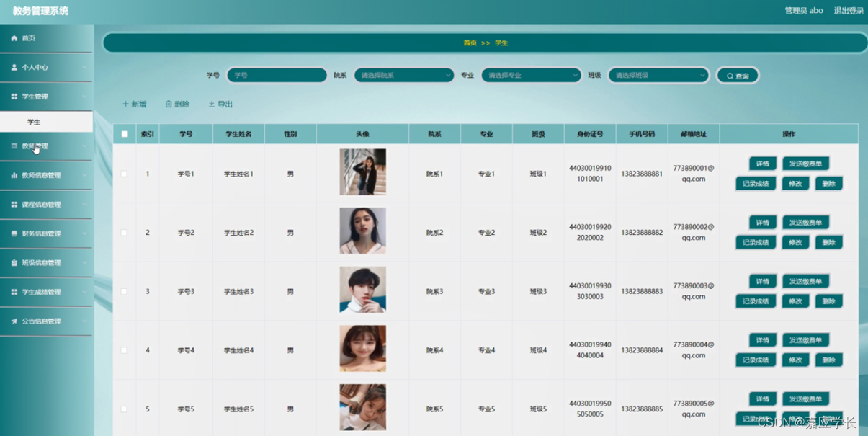Click 修改 button for 学号4
Viewport: 868px width, 436px height.
tap(795, 360)
